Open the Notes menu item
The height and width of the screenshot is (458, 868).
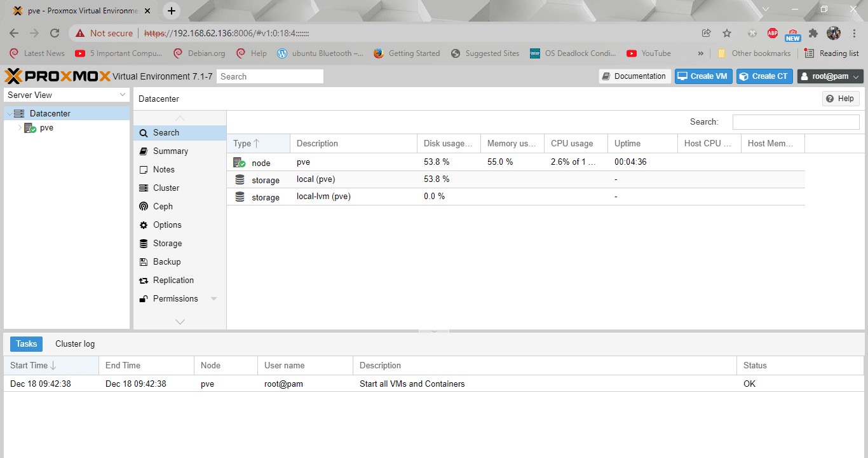tap(180, 169)
